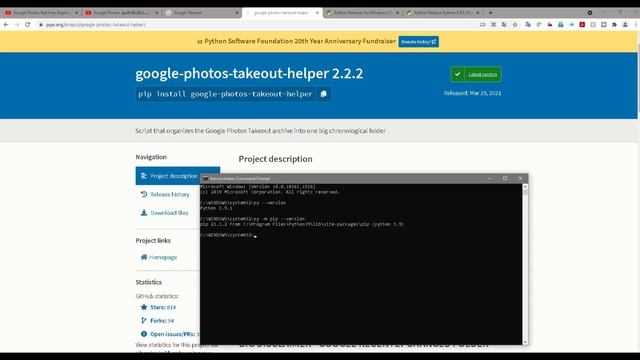Click the star icon beside Stars
640x360 pixels.
(144, 307)
